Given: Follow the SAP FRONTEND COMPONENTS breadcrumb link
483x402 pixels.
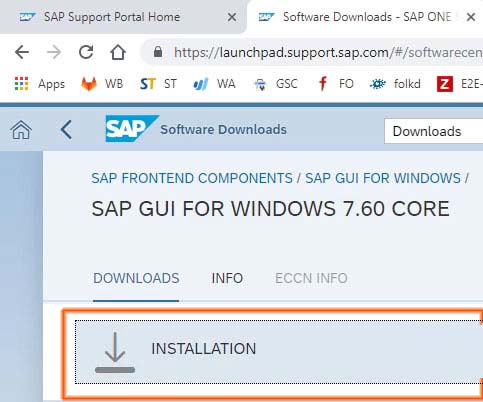Looking at the screenshot, I should pyautogui.click(x=192, y=178).
